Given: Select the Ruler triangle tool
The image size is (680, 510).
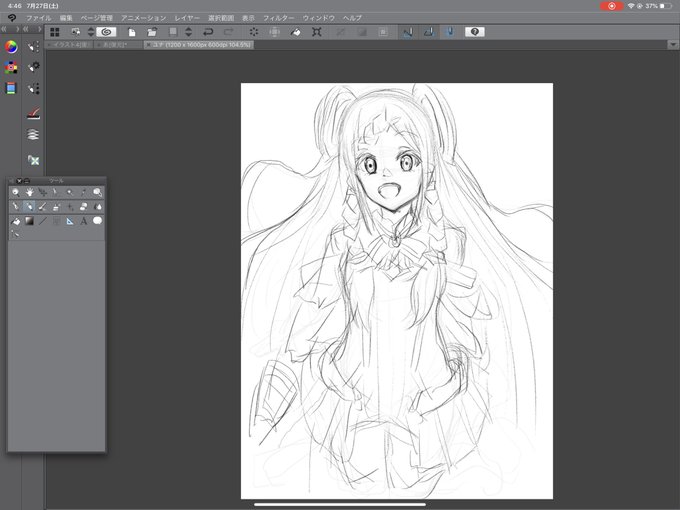Looking at the screenshot, I should 70,221.
